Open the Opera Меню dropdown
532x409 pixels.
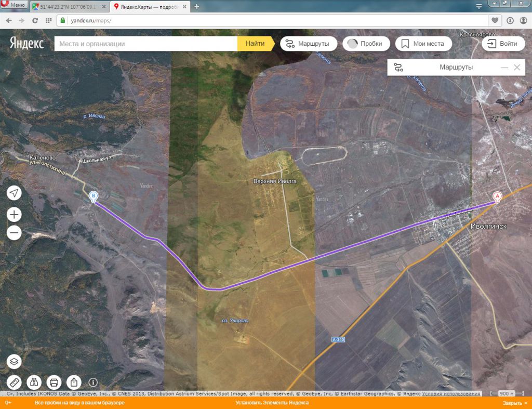(x=14, y=5)
